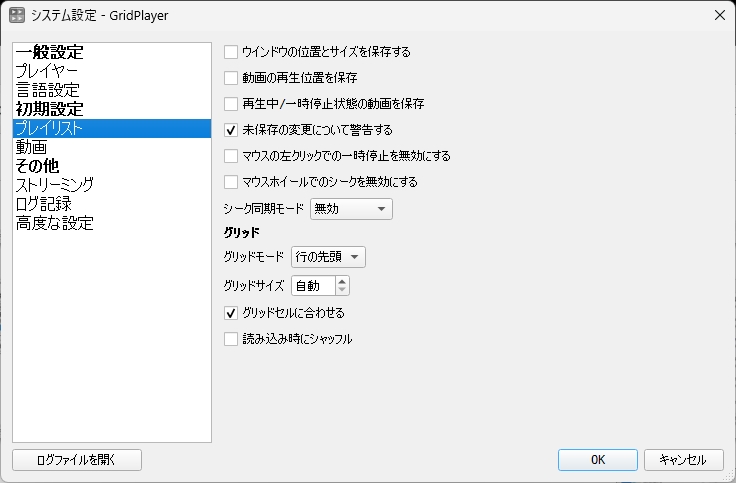Image resolution: width=736 pixels, height=483 pixels.
Task: Uncheck 未保存の変更について警告する
Action: coord(231,130)
